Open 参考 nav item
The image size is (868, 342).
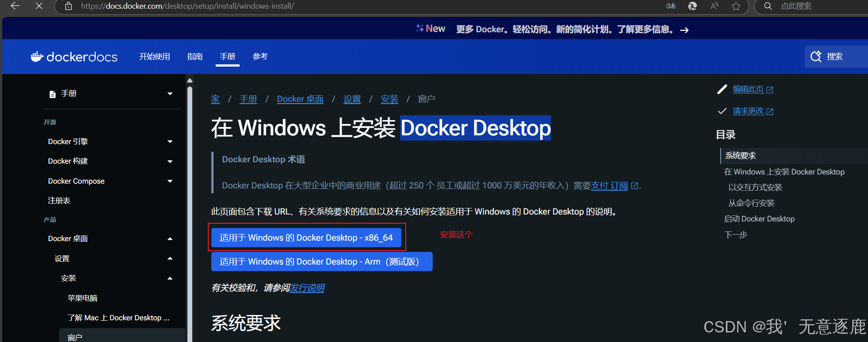point(260,57)
